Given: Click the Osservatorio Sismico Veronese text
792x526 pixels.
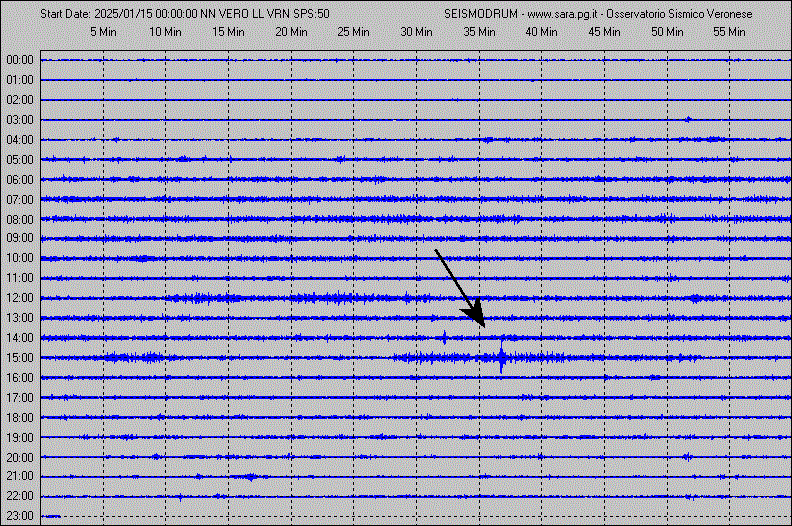Looking at the screenshot, I should click(679, 14).
